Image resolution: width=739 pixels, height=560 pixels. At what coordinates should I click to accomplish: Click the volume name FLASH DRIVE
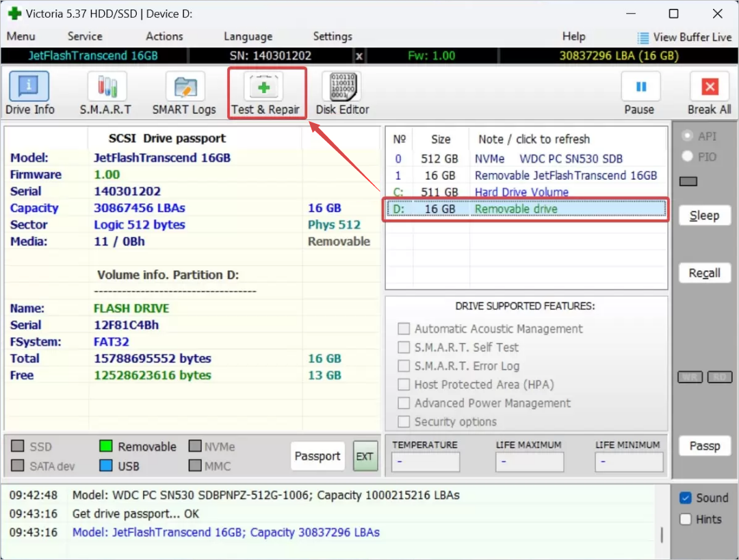[131, 308]
